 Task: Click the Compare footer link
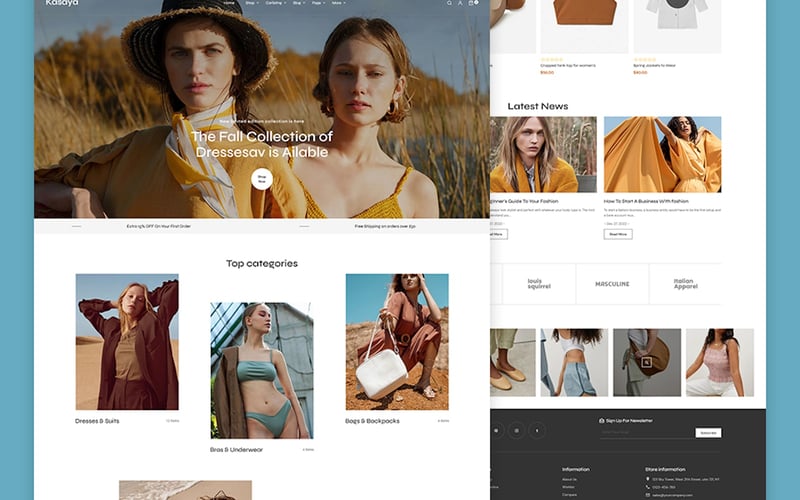point(569,494)
